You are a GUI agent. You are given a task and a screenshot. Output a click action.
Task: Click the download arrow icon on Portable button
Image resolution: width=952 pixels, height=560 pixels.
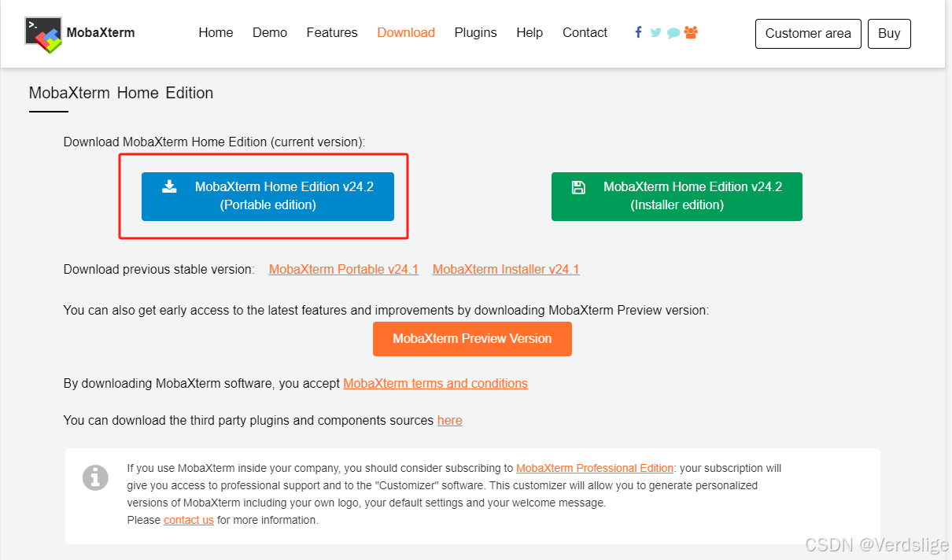169,186
